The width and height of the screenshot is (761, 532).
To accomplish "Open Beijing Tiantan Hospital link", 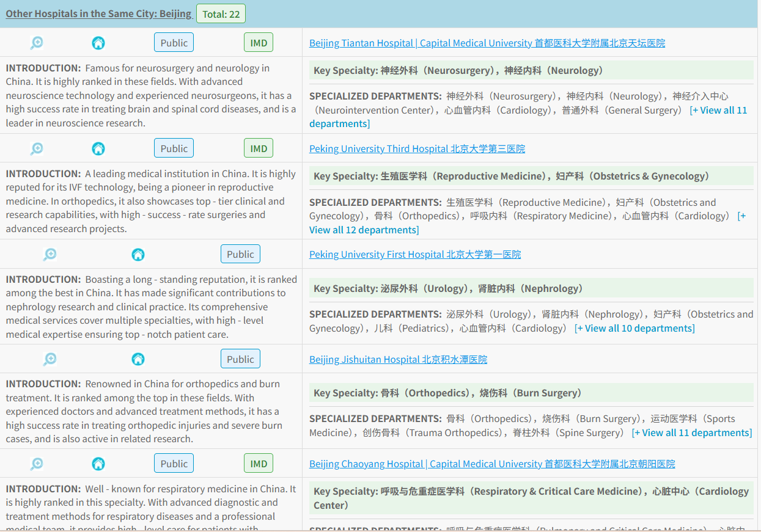I will [x=487, y=43].
